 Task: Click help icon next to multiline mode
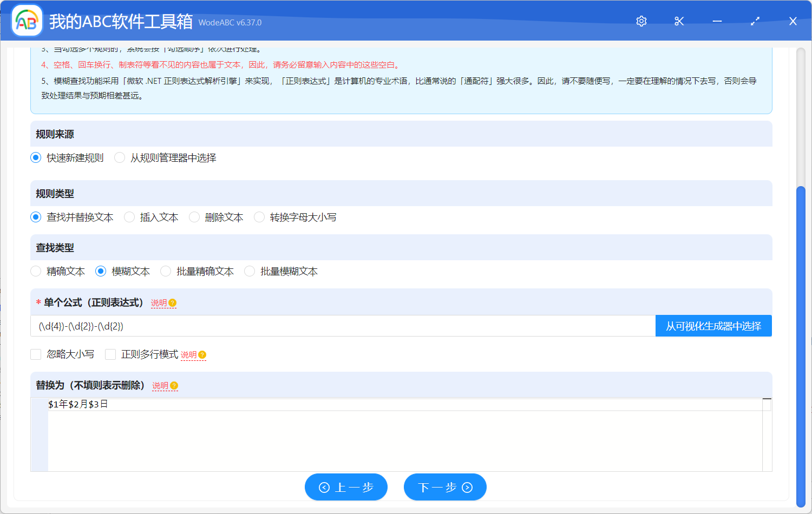pyautogui.click(x=202, y=355)
